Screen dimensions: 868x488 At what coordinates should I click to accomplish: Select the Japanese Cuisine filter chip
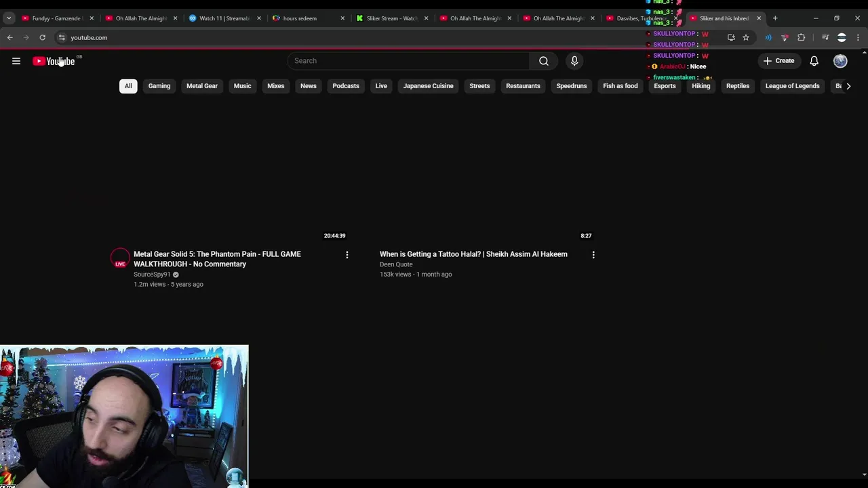pyautogui.click(x=429, y=86)
